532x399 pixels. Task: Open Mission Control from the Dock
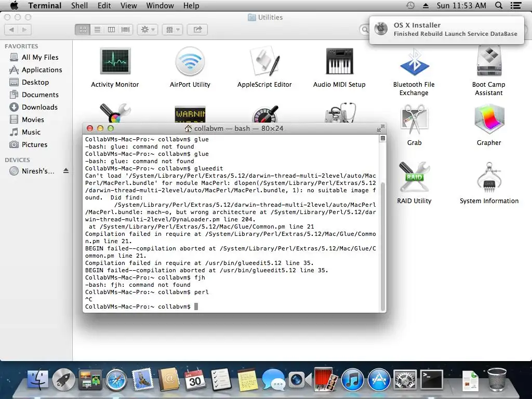pos(90,379)
